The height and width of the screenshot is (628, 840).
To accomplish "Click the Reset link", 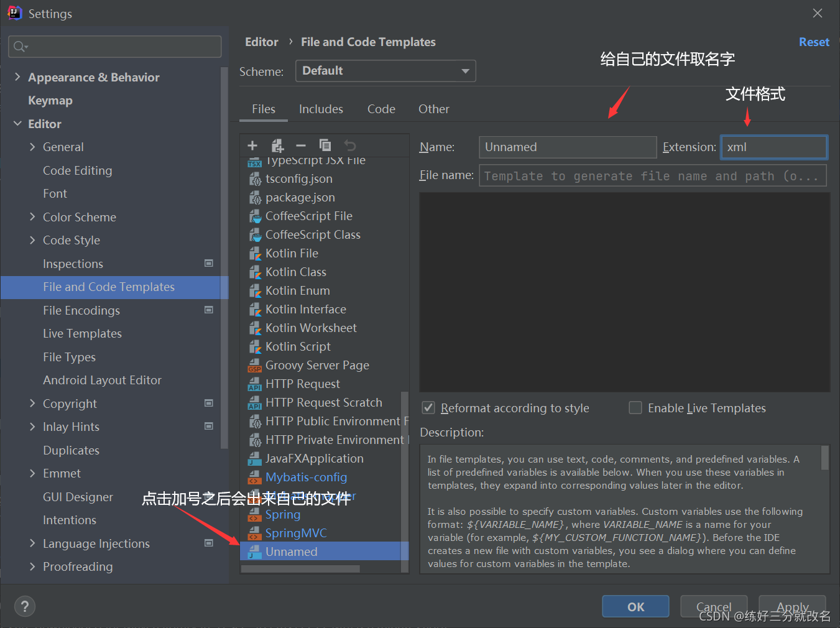I will coord(814,42).
